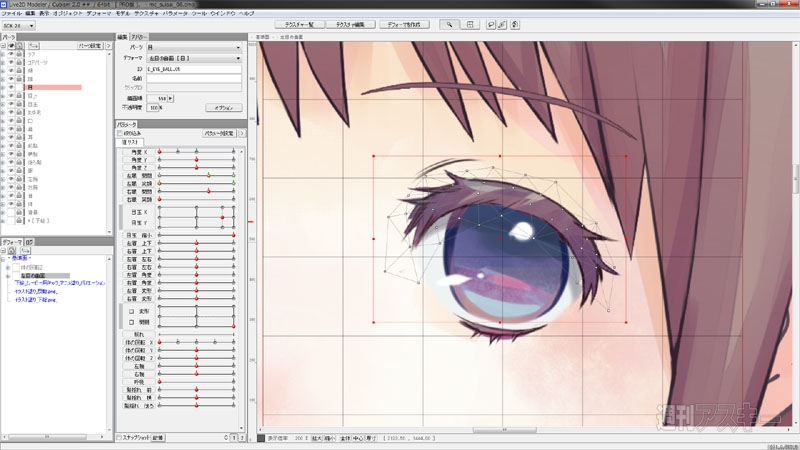Open the デフォーマ dropdown in the edit panel
800x450 pixels.
(x=194, y=58)
